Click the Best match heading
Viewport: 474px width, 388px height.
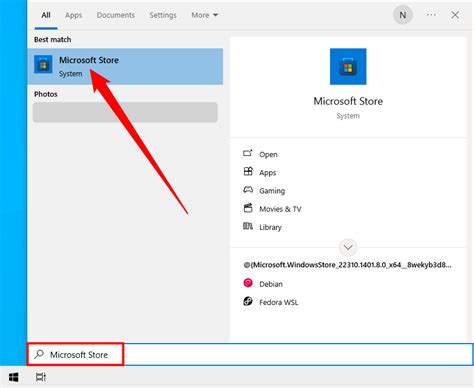pos(53,39)
